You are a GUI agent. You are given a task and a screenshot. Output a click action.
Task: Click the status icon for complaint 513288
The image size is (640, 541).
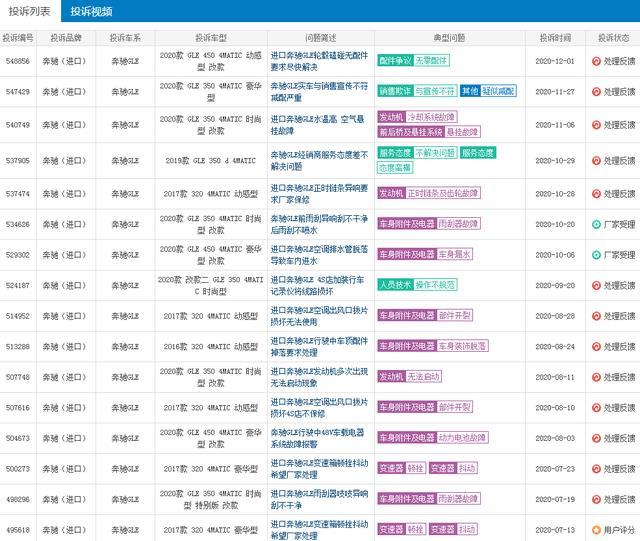(x=596, y=347)
